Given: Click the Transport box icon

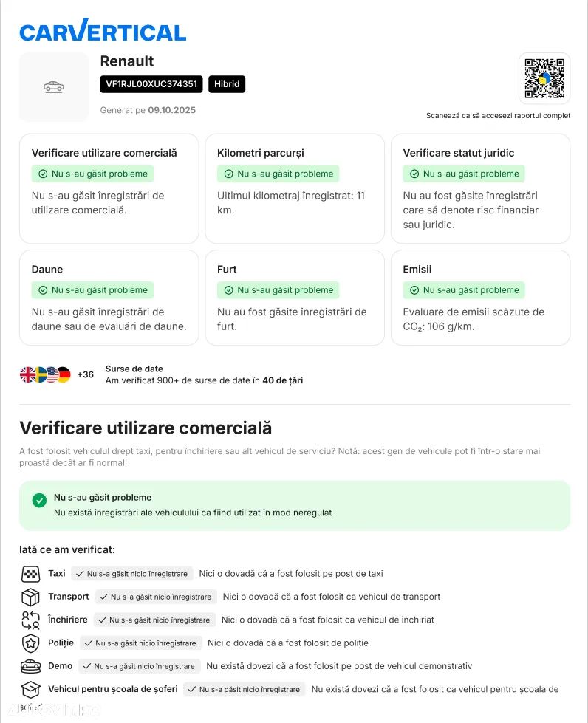Looking at the screenshot, I should [30, 597].
